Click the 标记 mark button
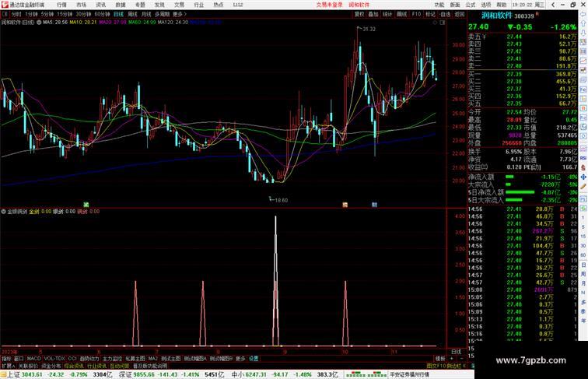Screen dimensions: 588x379 click(431, 14)
